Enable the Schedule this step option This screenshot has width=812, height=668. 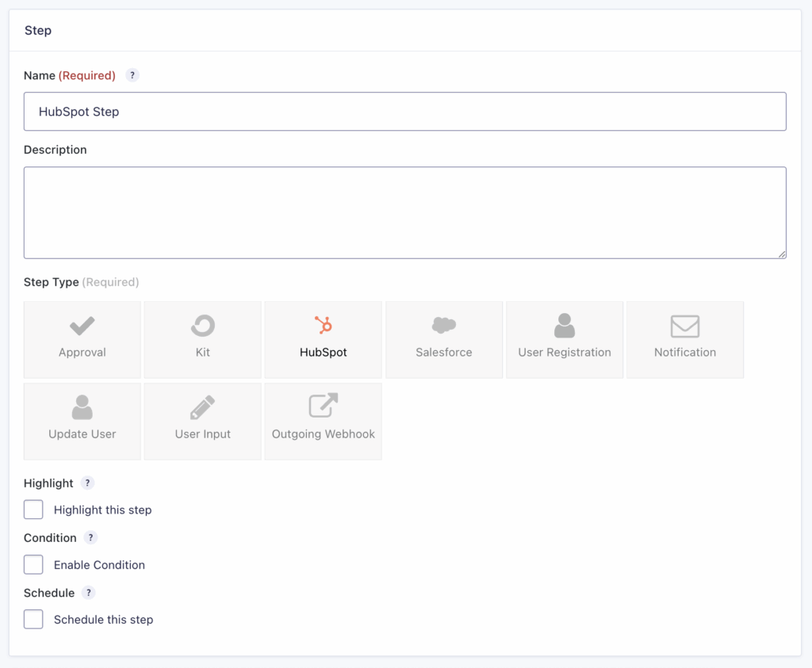(33, 619)
